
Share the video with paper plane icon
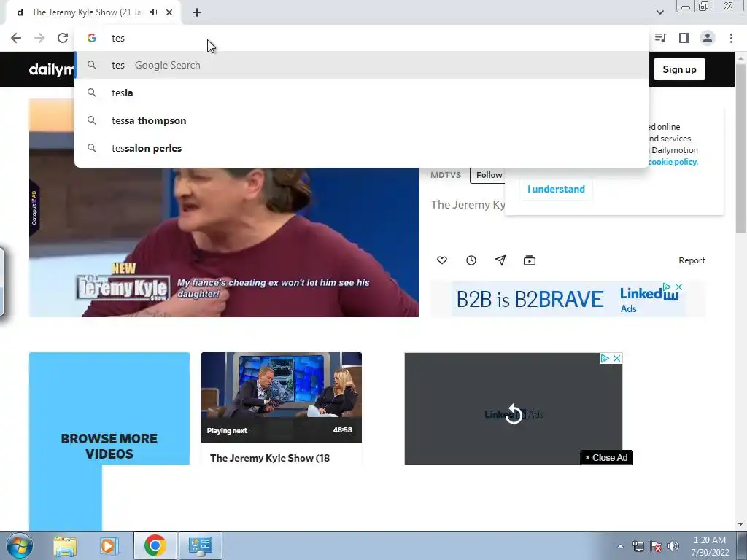point(500,260)
